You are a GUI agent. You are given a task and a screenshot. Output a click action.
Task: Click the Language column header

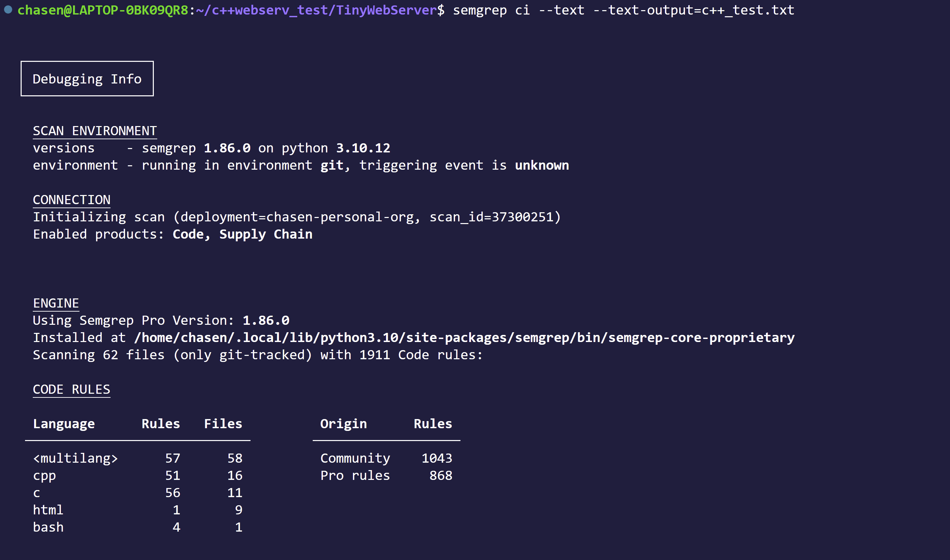point(64,424)
